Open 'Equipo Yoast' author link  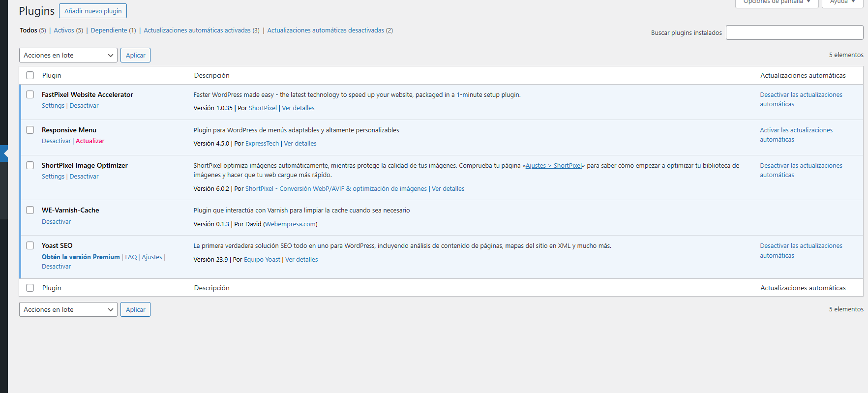click(262, 260)
